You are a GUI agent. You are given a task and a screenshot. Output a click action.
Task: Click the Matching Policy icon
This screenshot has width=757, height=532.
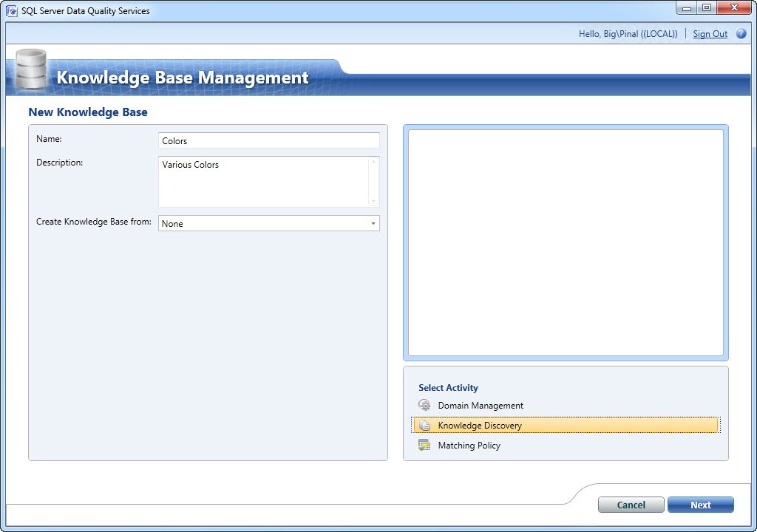pos(424,445)
